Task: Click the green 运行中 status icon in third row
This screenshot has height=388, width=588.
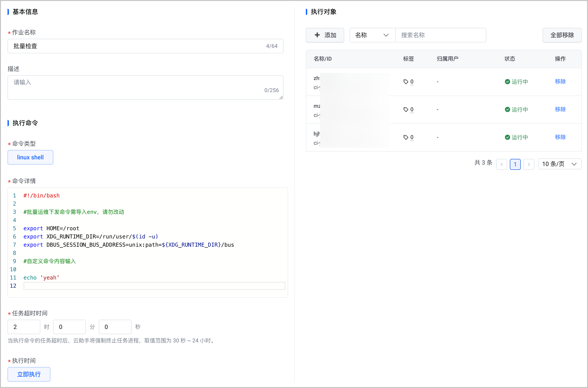Action: [x=507, y=137]
